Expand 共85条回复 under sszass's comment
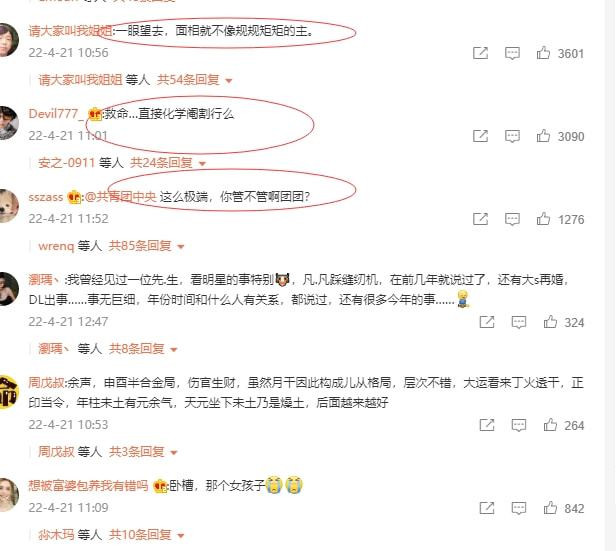Screen dimensions: 616x551 pyautogui.click(x=147, y=246)
